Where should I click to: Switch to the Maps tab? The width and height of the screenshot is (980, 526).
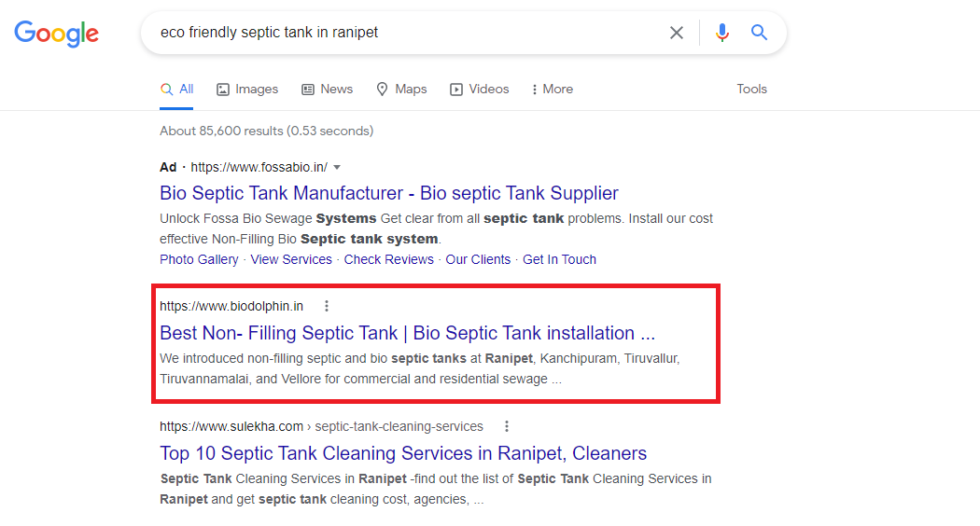[x=401, y=90]
